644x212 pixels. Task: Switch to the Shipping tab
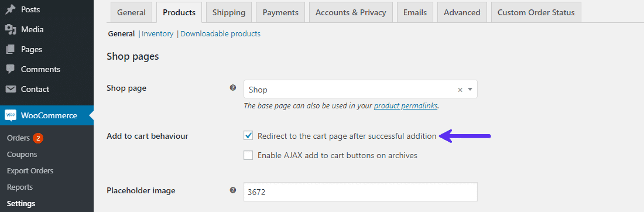(229, 12)
